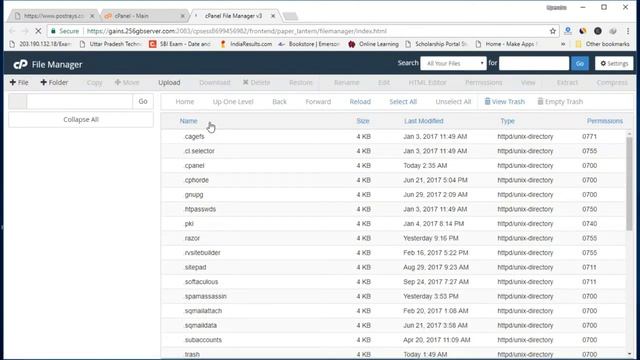Click Copy in the toolbar
The width and height of the screenshot is (640, 360).
point(94,82)
